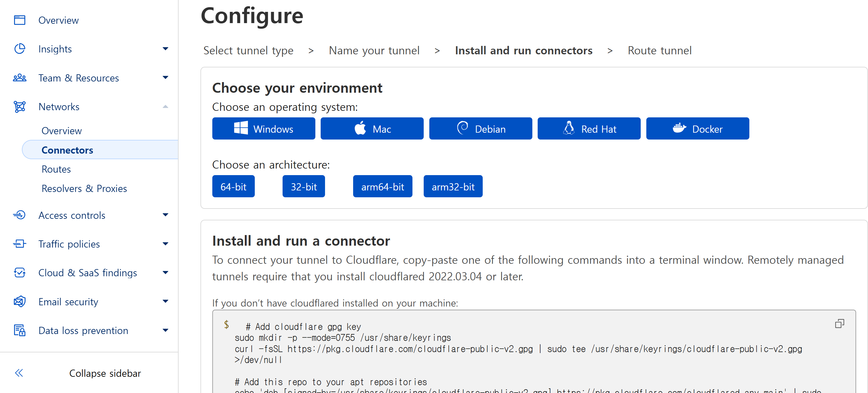Click the Data loss prevention lock icon
This screenshot has width=868, height=393.
click(20, 330)
